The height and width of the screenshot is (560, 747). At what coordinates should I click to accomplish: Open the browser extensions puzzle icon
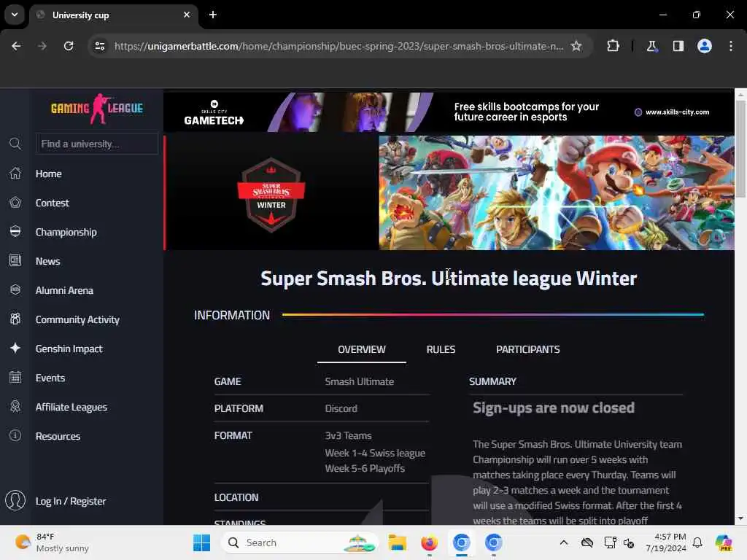[613, 46]
